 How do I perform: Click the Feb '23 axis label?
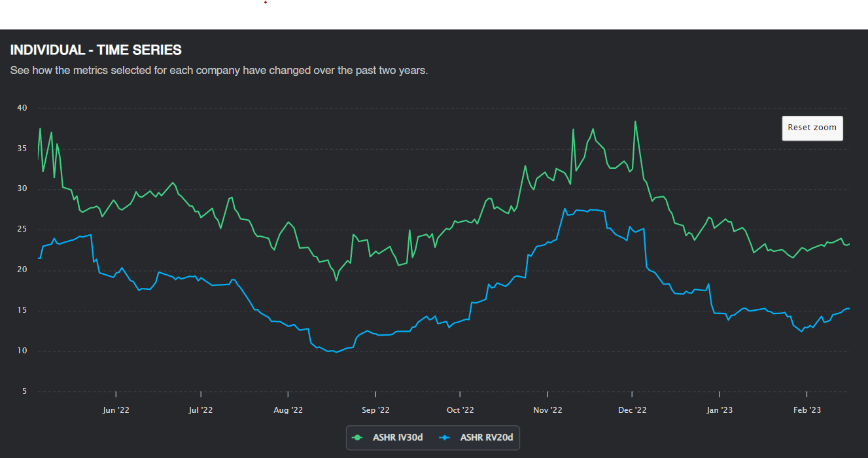point(807,410)
